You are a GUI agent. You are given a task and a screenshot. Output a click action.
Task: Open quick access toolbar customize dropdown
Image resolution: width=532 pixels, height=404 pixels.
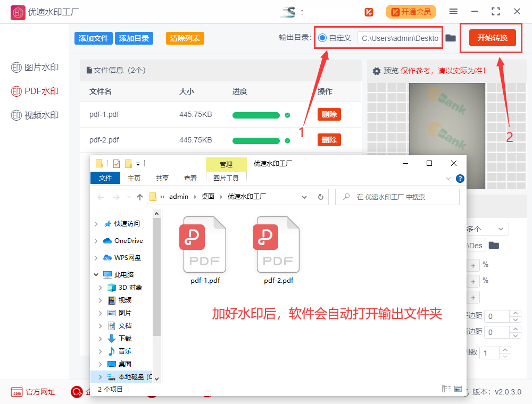pos(138,164)
